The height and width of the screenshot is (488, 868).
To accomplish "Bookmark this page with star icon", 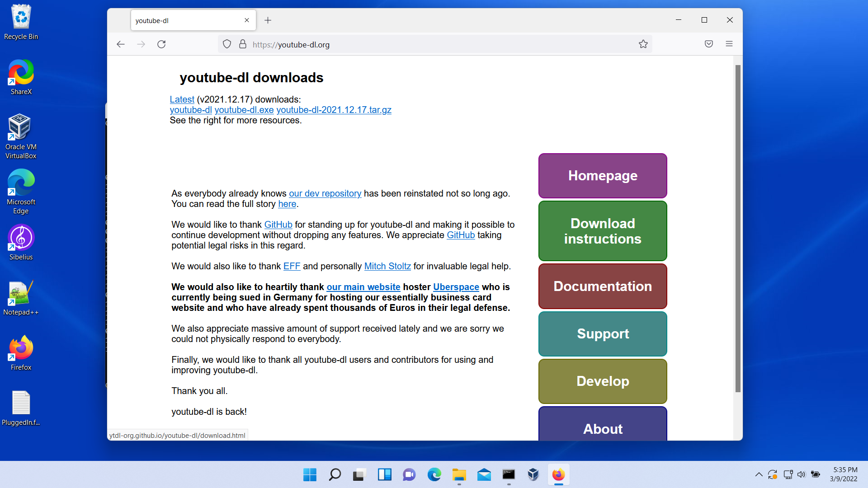I will pos(643,44).
